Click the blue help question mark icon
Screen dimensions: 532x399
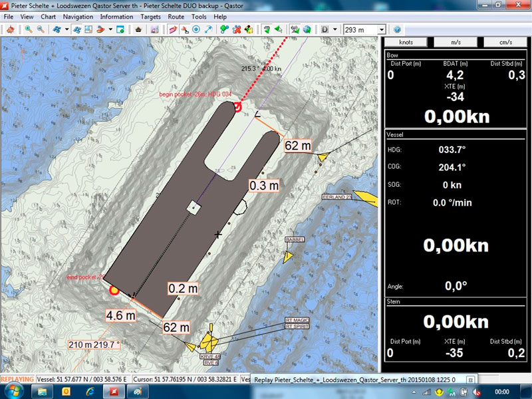[397, 29]
